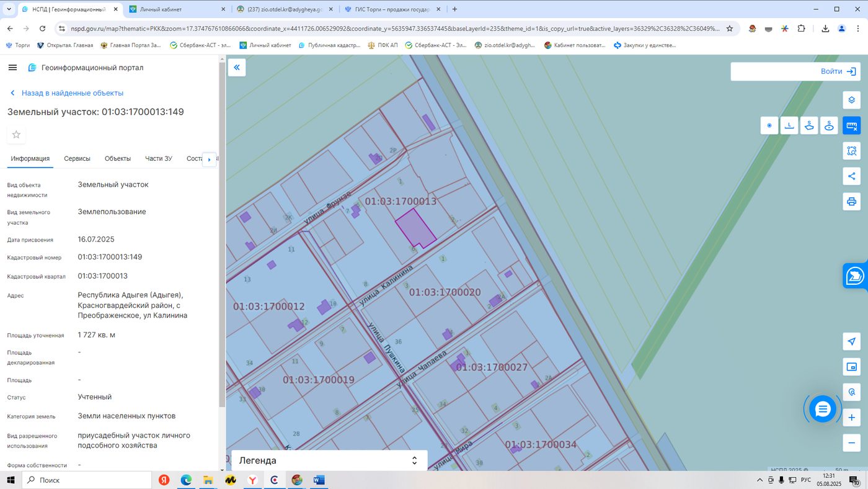
Task: Activate the map object identify search tool
Action: [x=851, y=392]
